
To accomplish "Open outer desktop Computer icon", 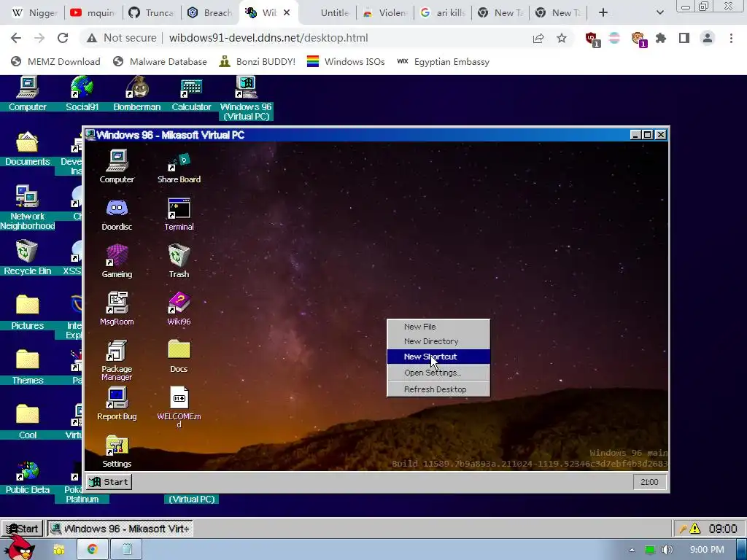I will click(x=27, y=94).
